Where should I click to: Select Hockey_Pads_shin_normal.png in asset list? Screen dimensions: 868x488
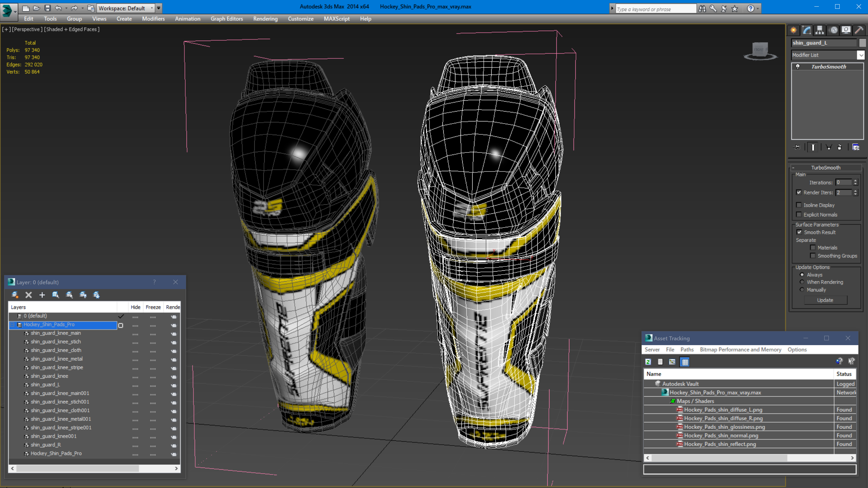tap(721, 436)
